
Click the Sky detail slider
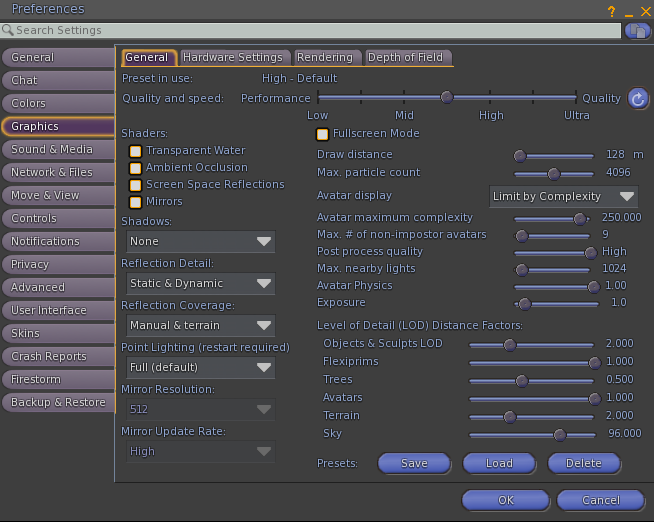pos(533,435)
